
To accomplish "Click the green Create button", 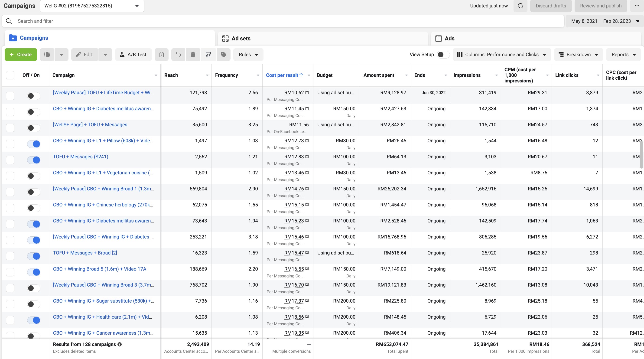I will tap(21, 55).
